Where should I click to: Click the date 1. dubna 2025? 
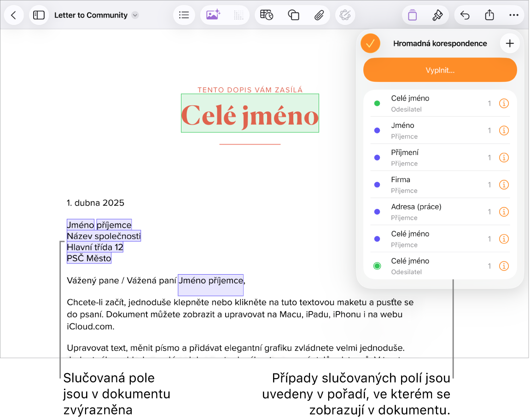pyautogui.click(x=96, y=203)
